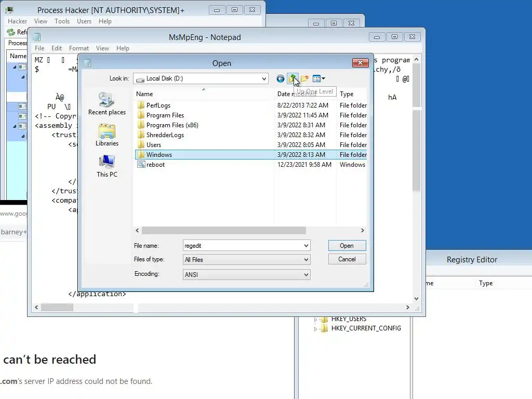Click the file list horizontal scrollbar thumb
This screenshot has width=532, height=399.
coord(223,231)
